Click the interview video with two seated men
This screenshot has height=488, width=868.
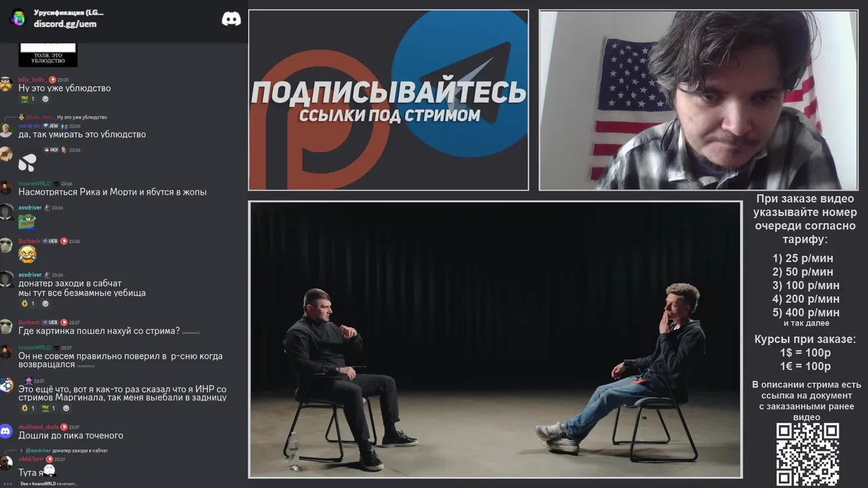tap(495, 340)
